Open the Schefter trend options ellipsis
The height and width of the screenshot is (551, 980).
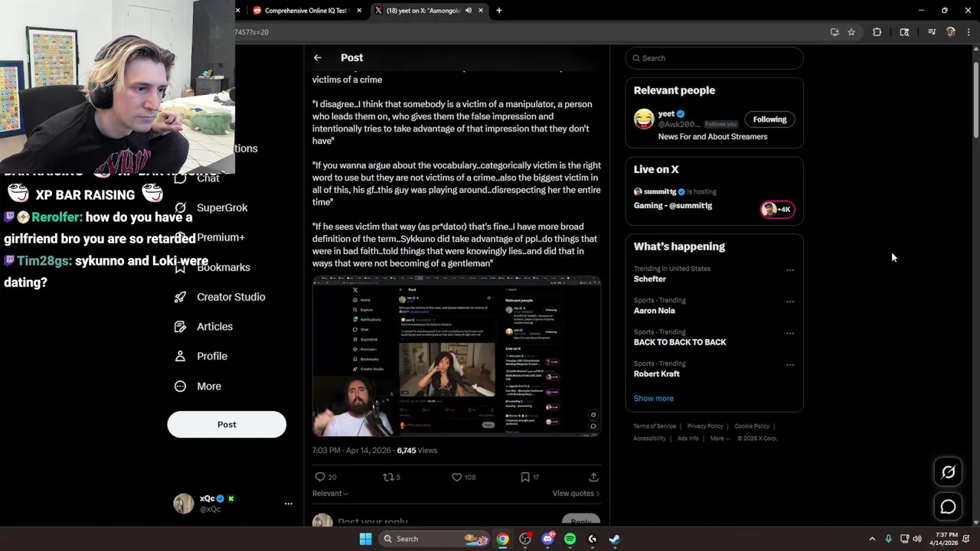[790, 270]
